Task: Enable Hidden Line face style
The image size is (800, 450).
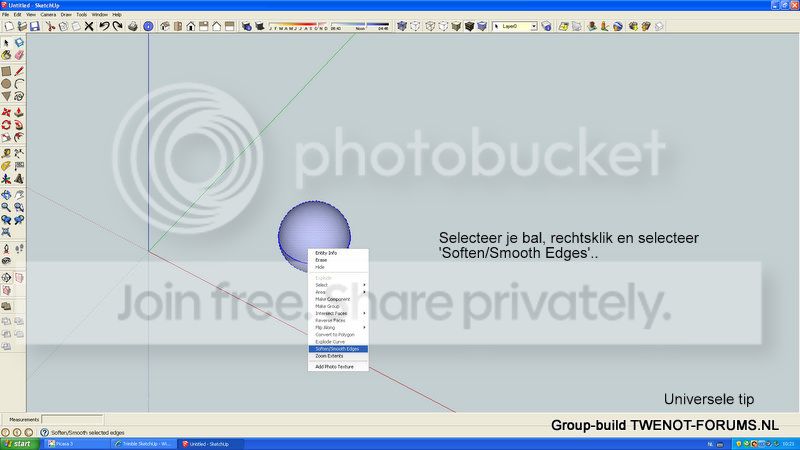Action: pyautogui.click(x=443, y=26)
